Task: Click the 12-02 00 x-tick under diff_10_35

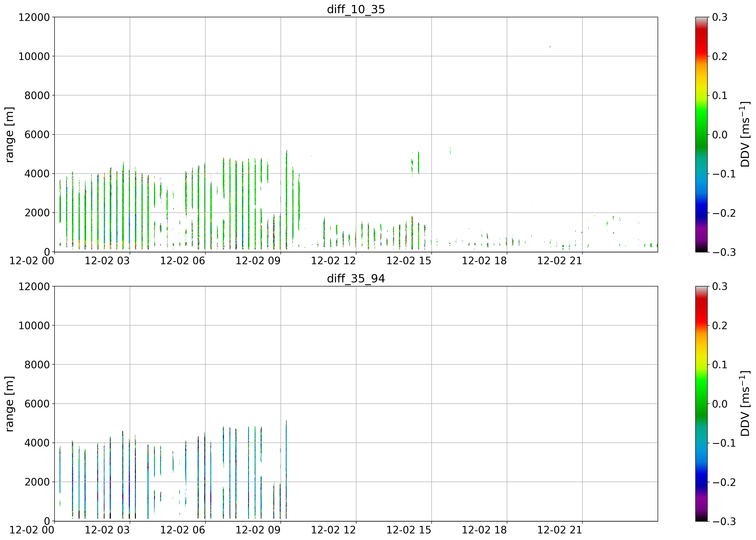Action: point(32,261)
